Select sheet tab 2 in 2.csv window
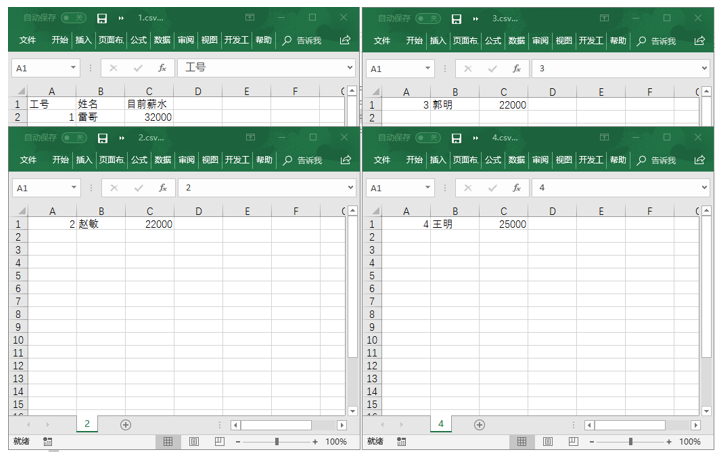Image resolution: width=725 pixels, height=456 pixels. tap(87, 424)
